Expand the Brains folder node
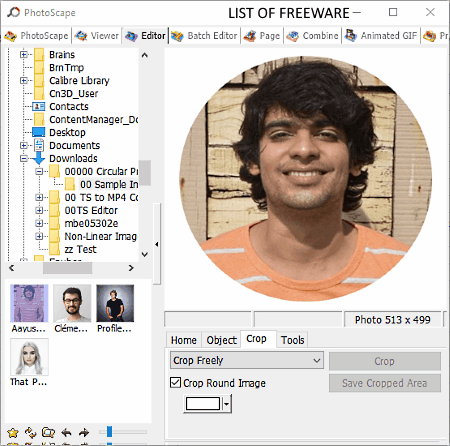Screen dimensions: 450x446 pos(24,54)
